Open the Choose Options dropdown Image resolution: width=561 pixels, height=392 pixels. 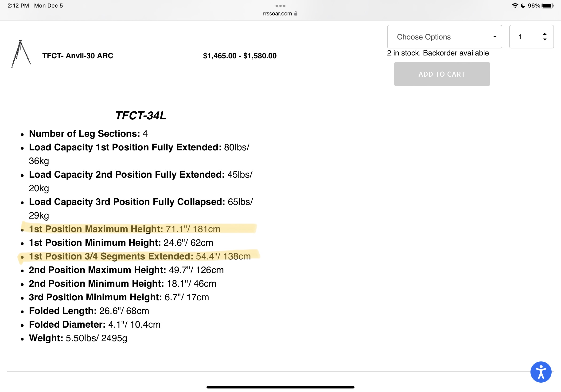pyautogui.click(x=444, y=37)
